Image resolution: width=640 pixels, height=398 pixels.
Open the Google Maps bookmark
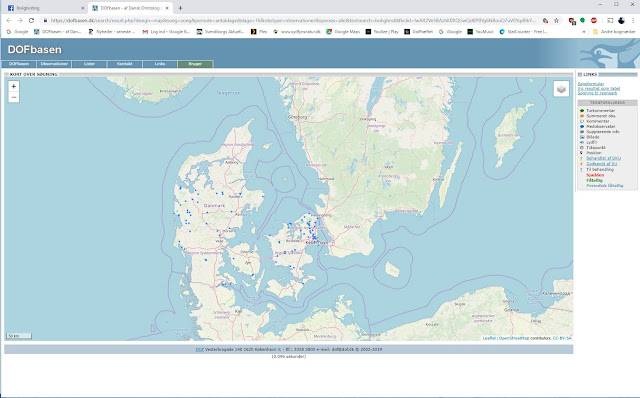pyautogui.click(x=343, y=31)
